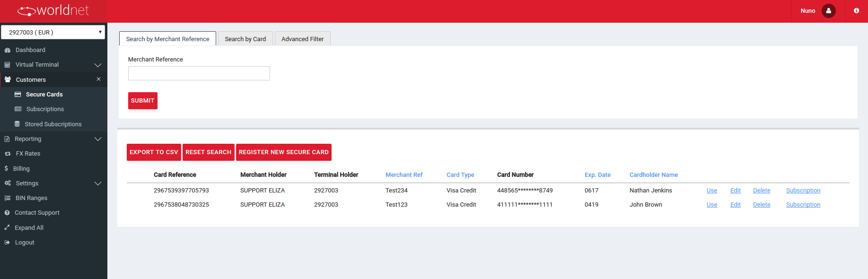Viewport: 868px width, 279px height.
Task: Sort by Card Type column header
Action: [460, 175]
